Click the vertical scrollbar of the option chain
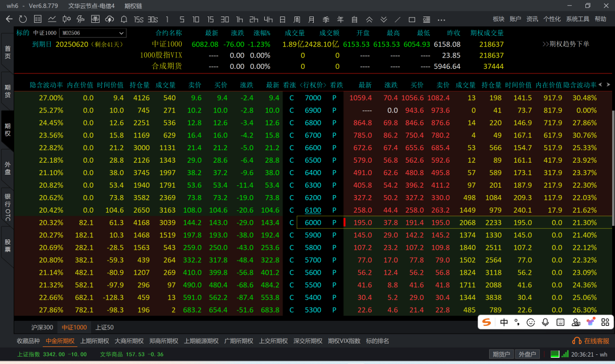This screenshot has height=364, width=615. pyautogui.click(x=613, y=171)
